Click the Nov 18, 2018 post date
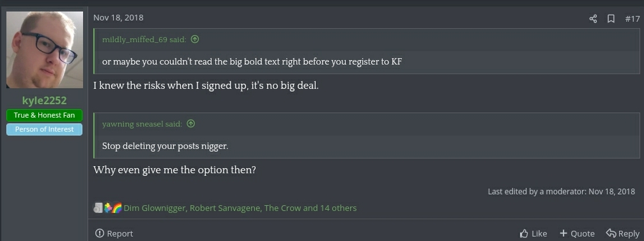 click(118, 18)
